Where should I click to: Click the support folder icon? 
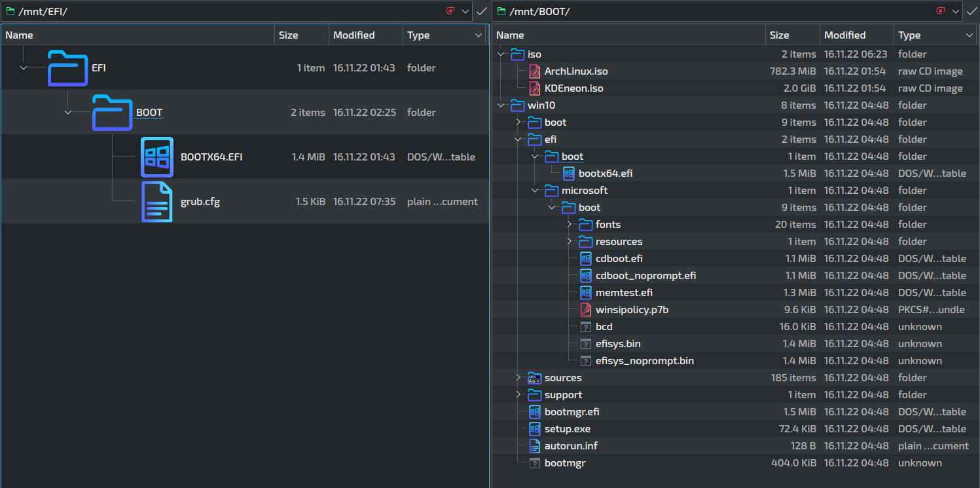pyautogui.click(x=535, y=395)
